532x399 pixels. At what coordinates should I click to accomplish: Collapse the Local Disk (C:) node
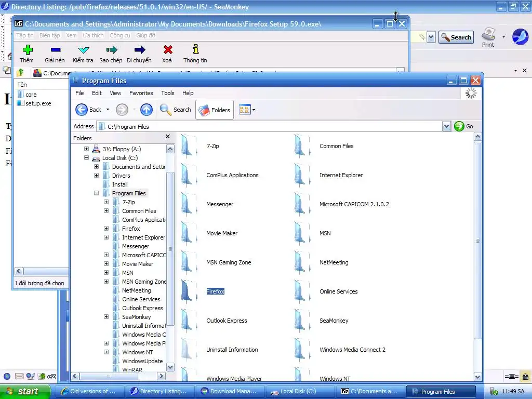[x=87, y=158]
